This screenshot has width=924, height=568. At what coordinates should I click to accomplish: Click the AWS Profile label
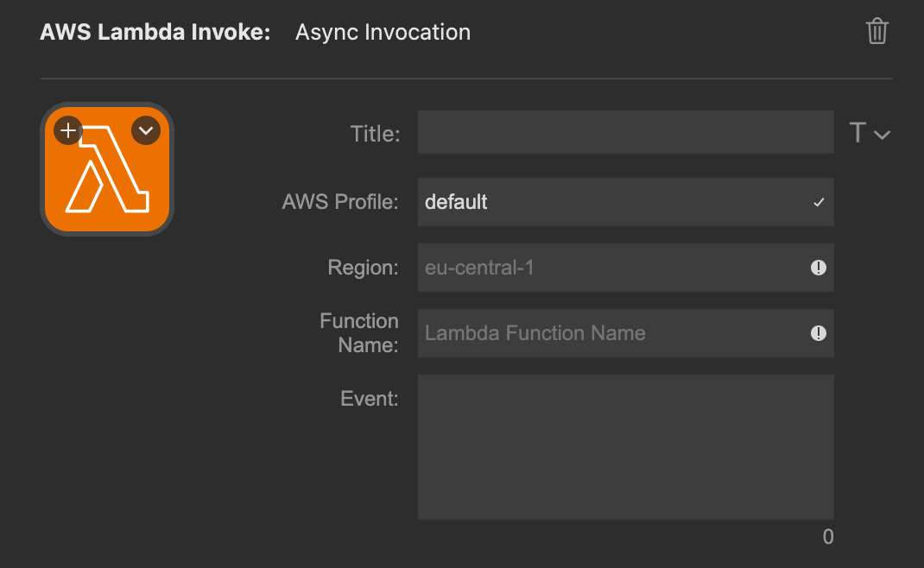click(340, 202)
